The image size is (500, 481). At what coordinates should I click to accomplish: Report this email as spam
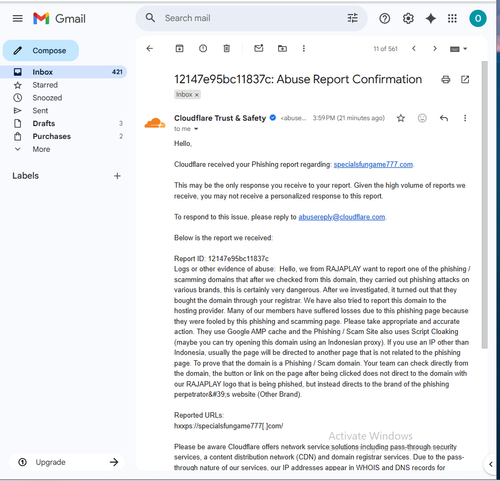tap(203, 49)
